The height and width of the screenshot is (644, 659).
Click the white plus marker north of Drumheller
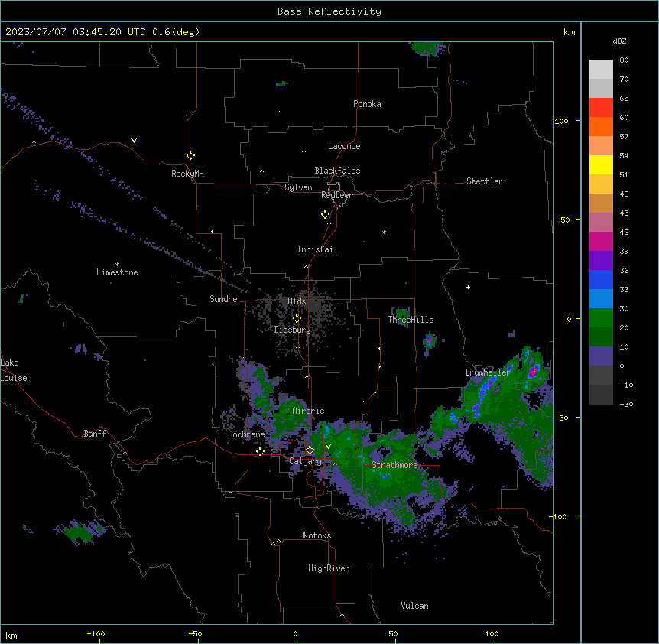coord(468,287)
